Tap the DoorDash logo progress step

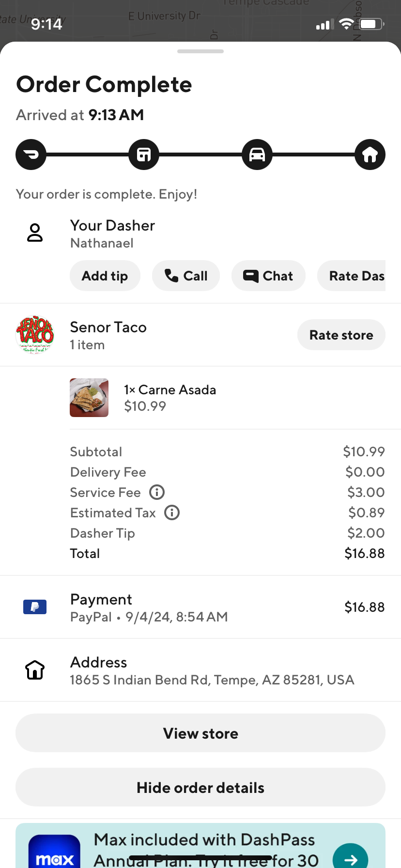tap(31, 155)
